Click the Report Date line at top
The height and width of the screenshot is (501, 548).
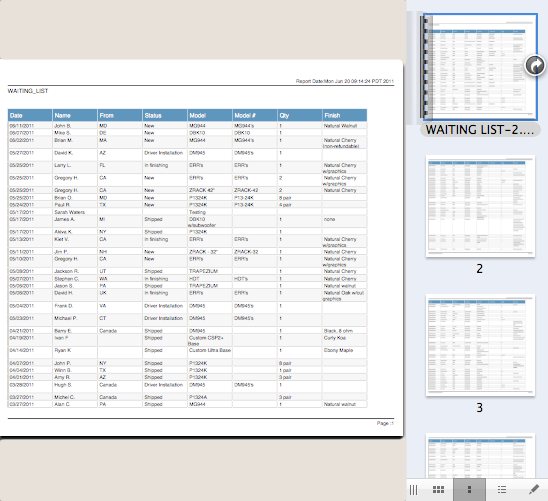[345, 81]
